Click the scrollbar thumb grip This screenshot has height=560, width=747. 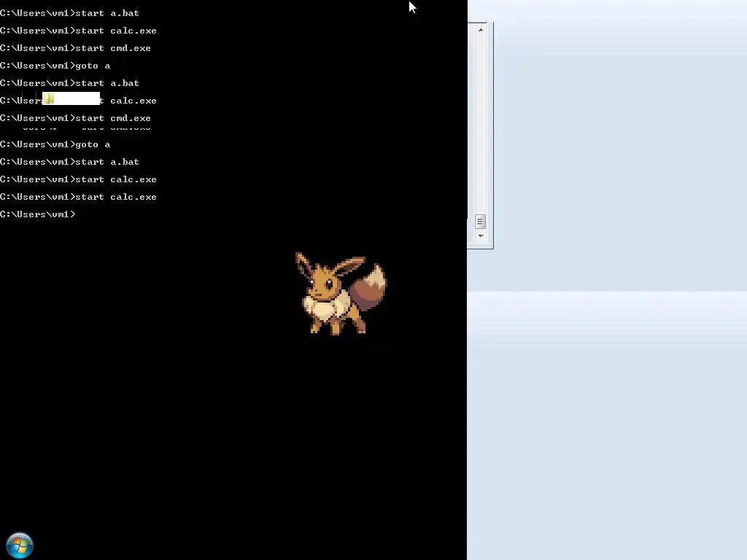coord(480,222)
